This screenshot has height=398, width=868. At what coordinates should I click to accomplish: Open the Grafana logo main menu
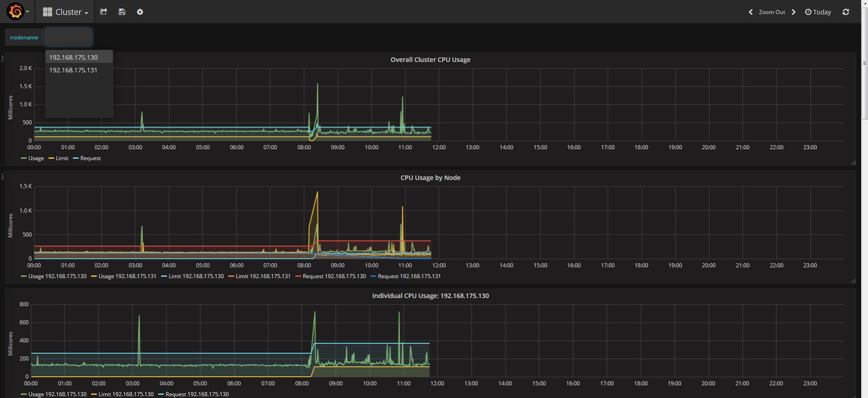[15, 11]
